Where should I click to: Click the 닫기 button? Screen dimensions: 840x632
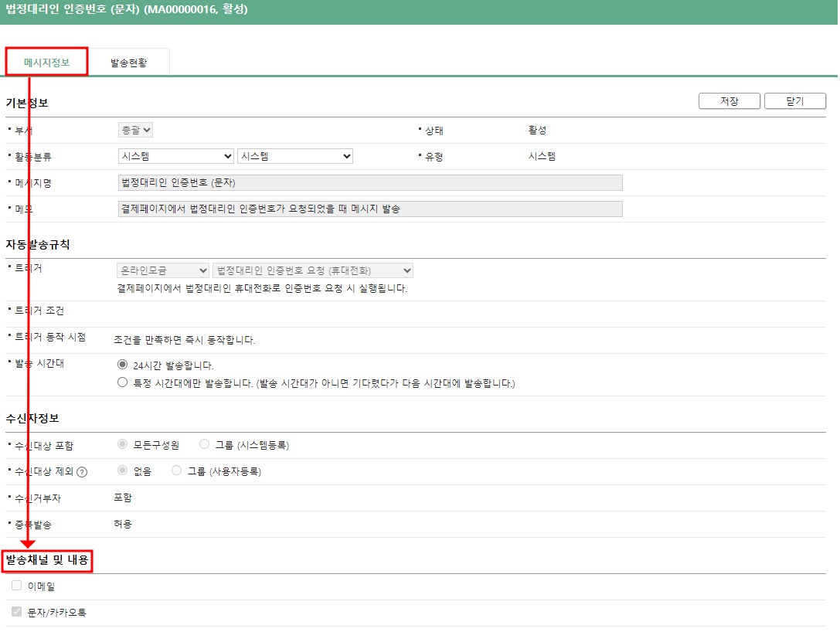[794, 101]
